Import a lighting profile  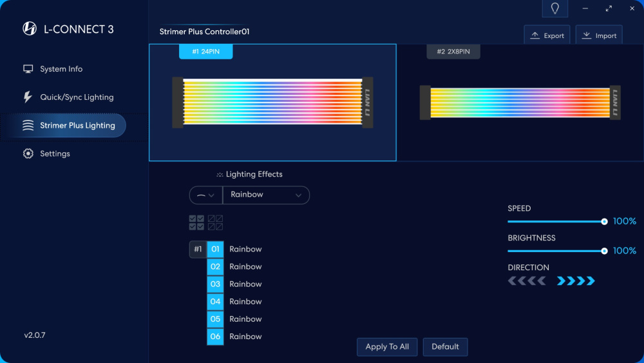(599, 35)
